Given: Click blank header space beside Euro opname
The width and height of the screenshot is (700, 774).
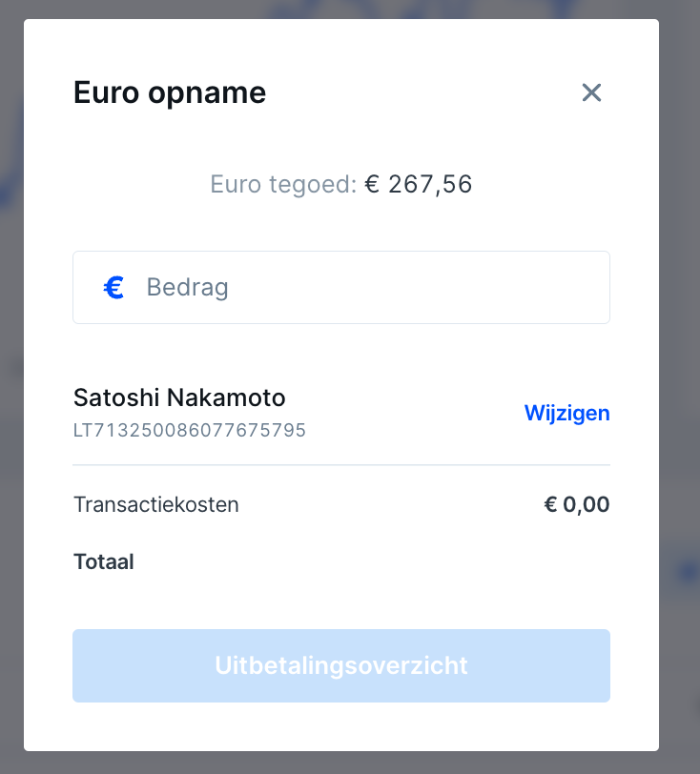Looking at the screenshot, I should (420, 92).
